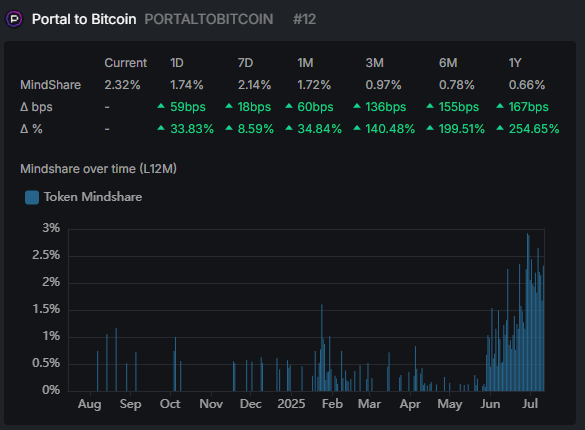Click the 34.84% change value
Screen dimensions: 585x430
tap(319, 129)
